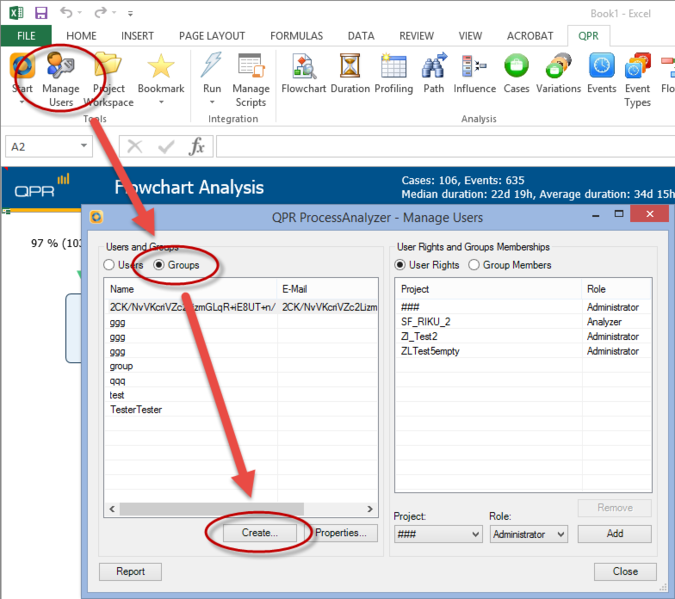
Task: Switch to the ACROBAT ribbon tab
Action: coord(529,36)
